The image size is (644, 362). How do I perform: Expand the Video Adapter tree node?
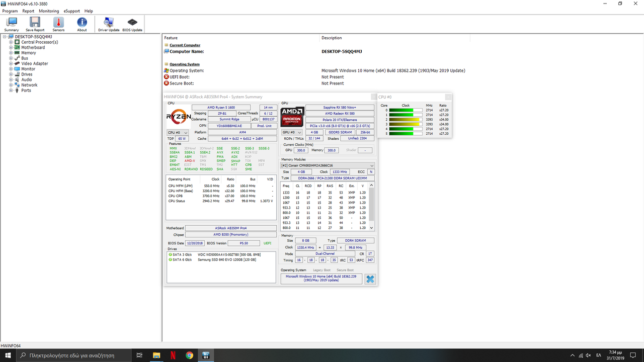pos(11,63)
